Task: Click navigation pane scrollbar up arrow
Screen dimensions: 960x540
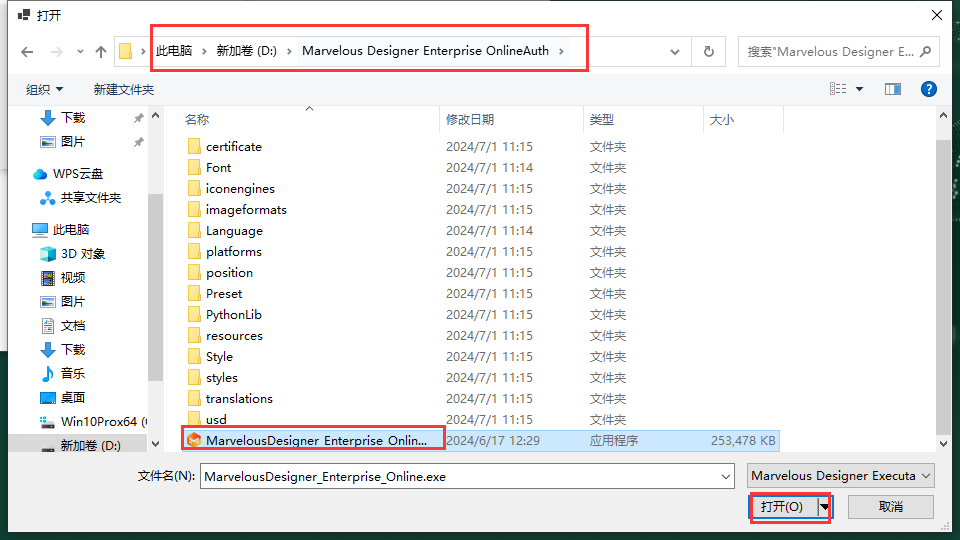Action: point(156,116)
